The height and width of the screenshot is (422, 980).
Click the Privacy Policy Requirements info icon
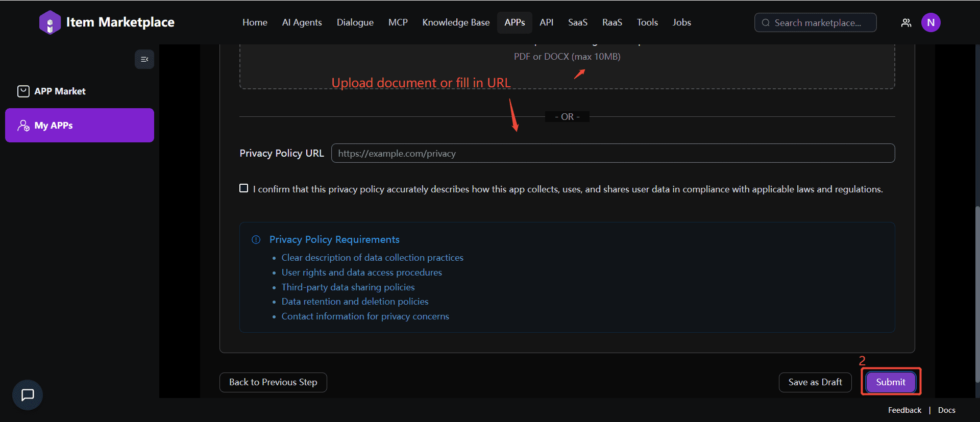[256, 240]
